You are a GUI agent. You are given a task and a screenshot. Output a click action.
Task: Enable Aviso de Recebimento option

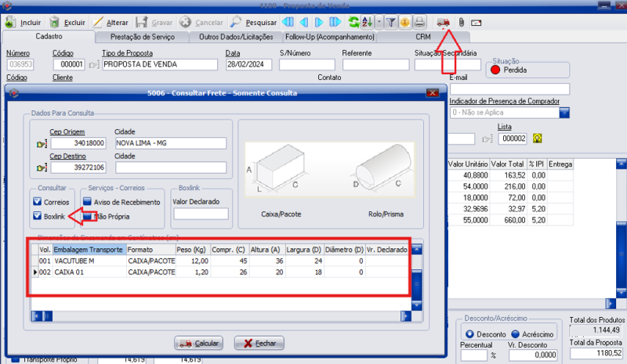pos(86,203)
